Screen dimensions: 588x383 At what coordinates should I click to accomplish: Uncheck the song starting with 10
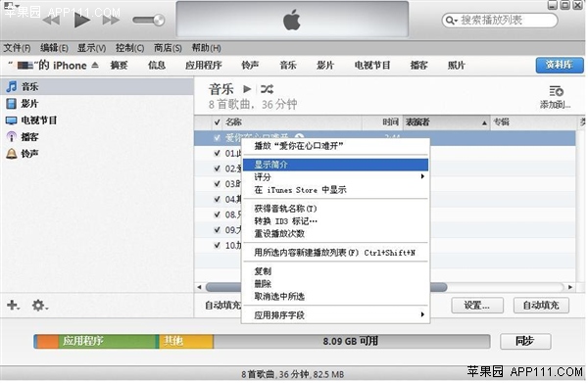[x=217, y=246]
